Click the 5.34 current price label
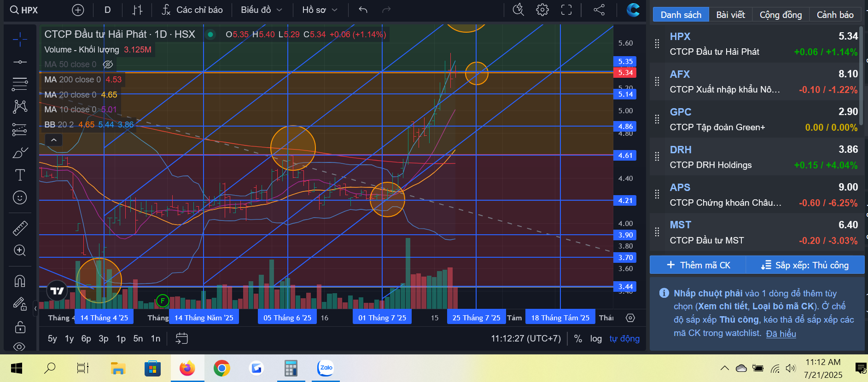868x382 pixels. click(x=625, y=73)
